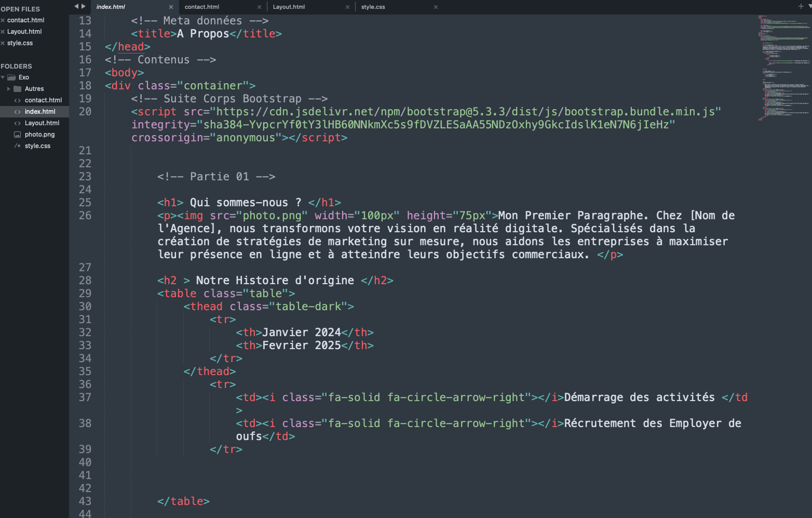
Task: Click the "<body>" tag on line 17
Action: point(124,72)
